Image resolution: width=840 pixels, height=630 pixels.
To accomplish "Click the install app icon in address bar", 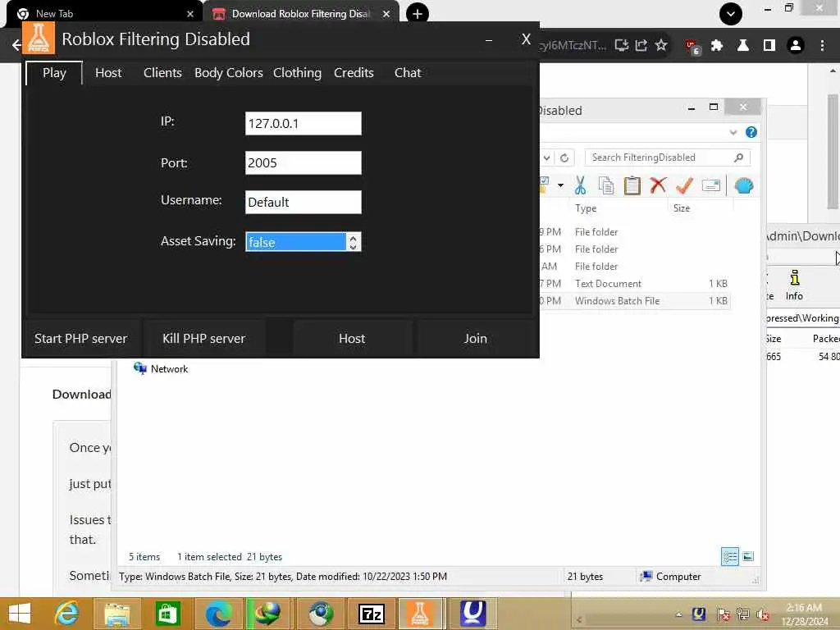I will point(622,45).
